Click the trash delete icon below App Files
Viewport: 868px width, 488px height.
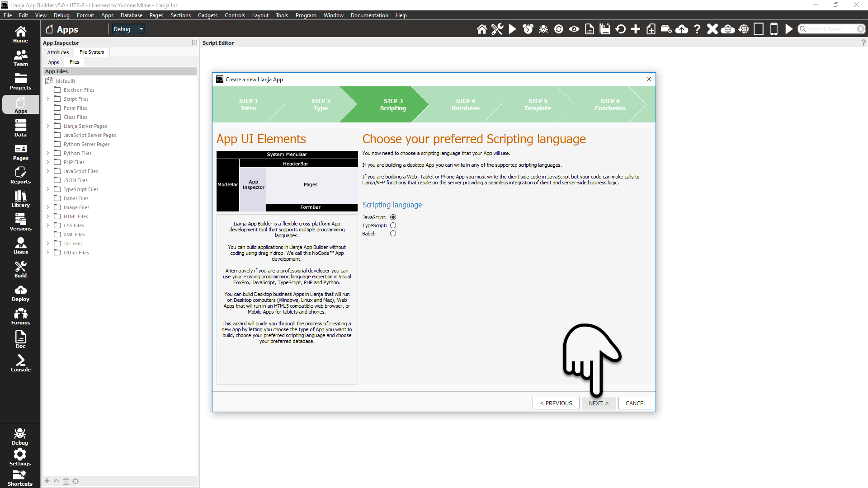click(66, 481)
